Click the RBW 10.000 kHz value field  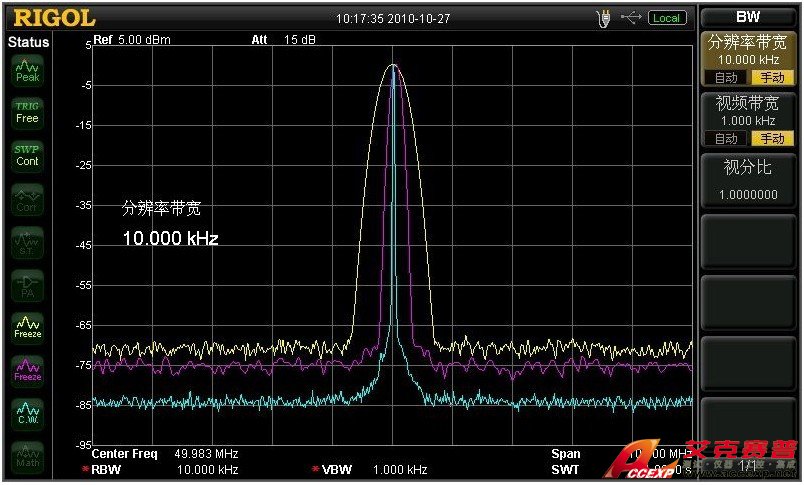point(207,470)
